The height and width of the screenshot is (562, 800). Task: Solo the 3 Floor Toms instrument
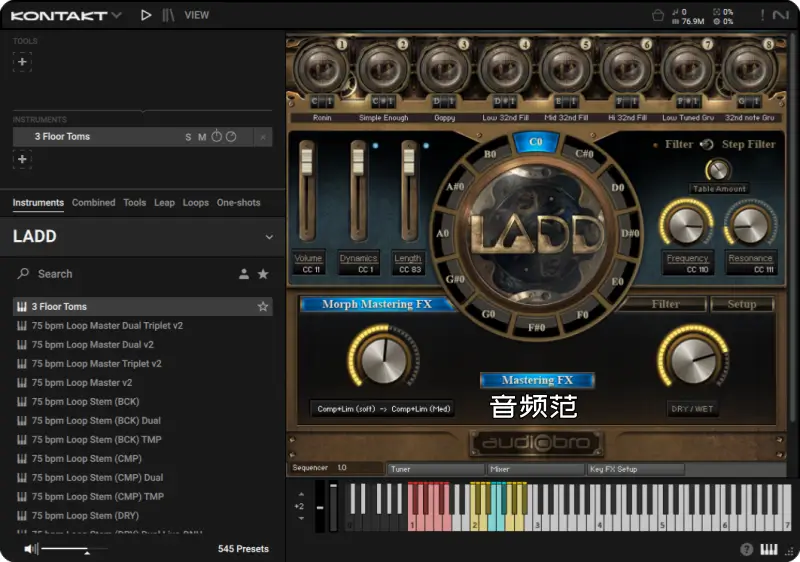pos(187,137)
